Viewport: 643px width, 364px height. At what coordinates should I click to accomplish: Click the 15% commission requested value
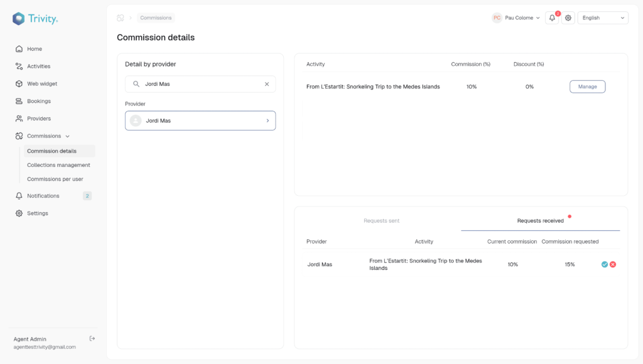570,264
